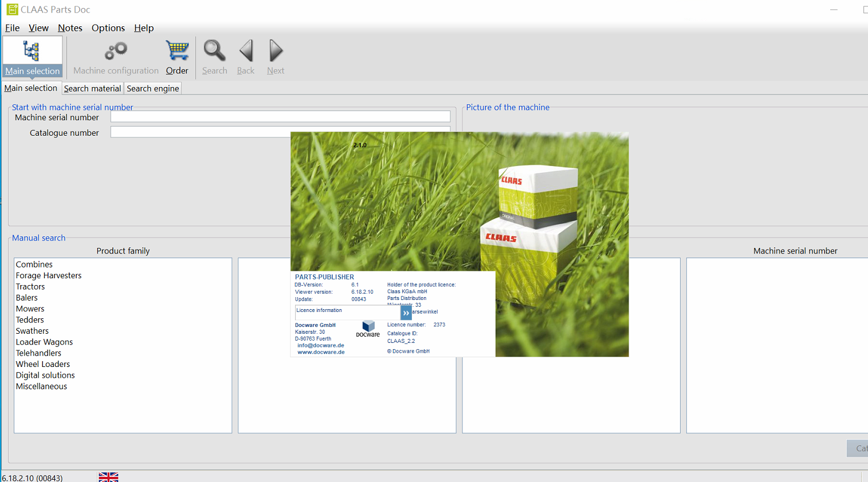Switch to the Search engine tab

click(152, 88)
